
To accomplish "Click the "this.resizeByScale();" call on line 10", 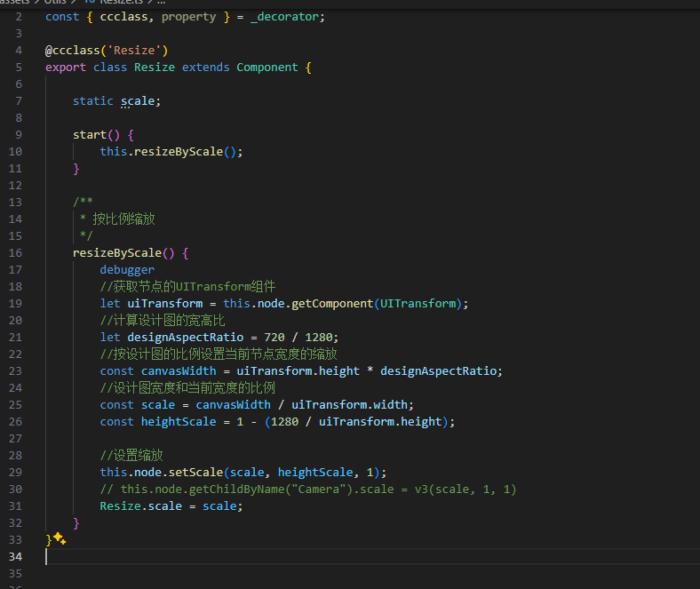I will tap(171, 152).
